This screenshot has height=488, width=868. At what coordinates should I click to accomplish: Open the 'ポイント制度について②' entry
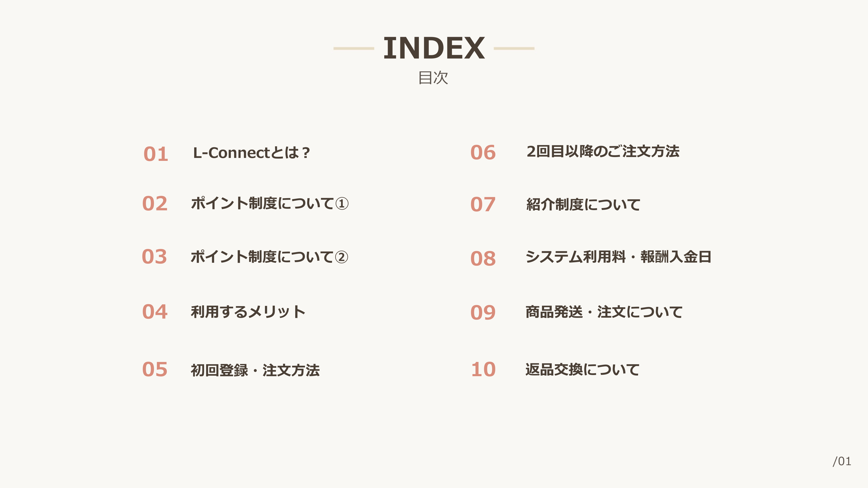point(269,257)
